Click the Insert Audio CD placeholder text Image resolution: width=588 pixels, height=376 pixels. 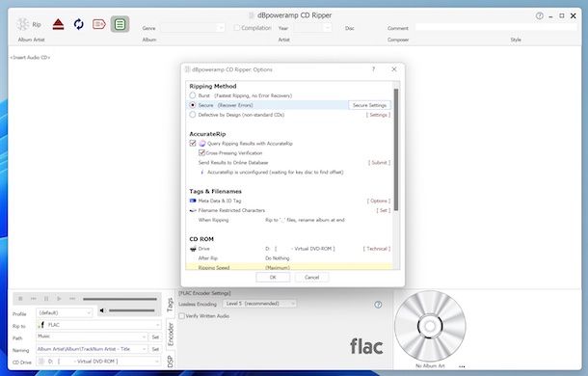[30, 58]
